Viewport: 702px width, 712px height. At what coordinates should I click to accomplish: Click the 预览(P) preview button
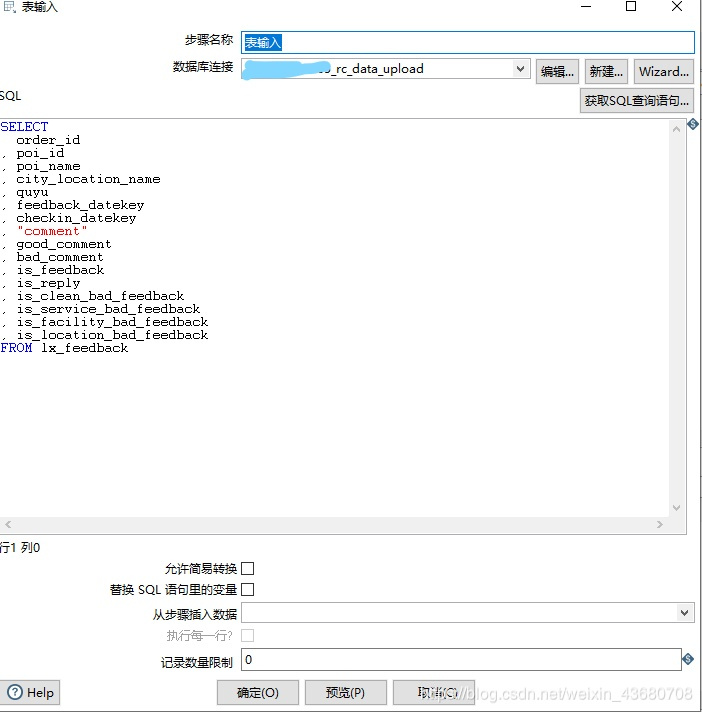coord(345,692)
